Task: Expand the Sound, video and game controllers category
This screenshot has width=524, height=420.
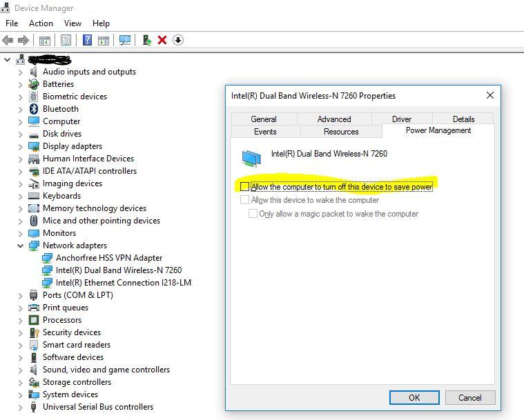Action: pos(21,370)
